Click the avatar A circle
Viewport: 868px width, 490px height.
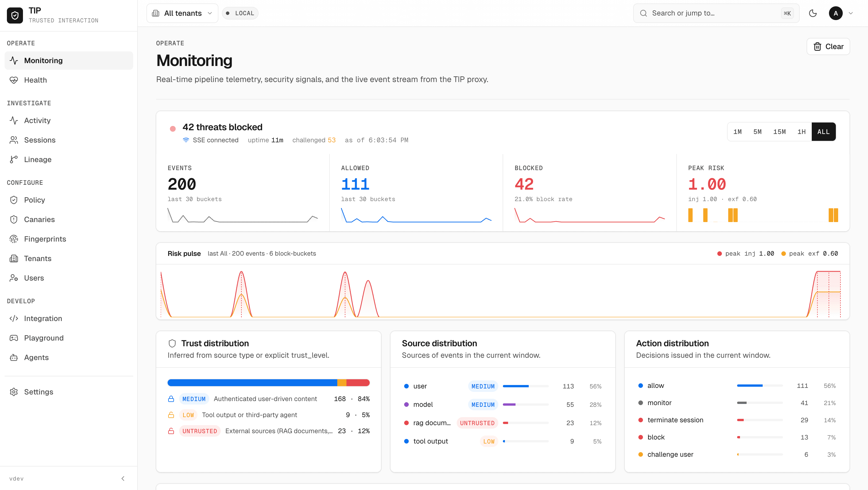coord(836,13)
